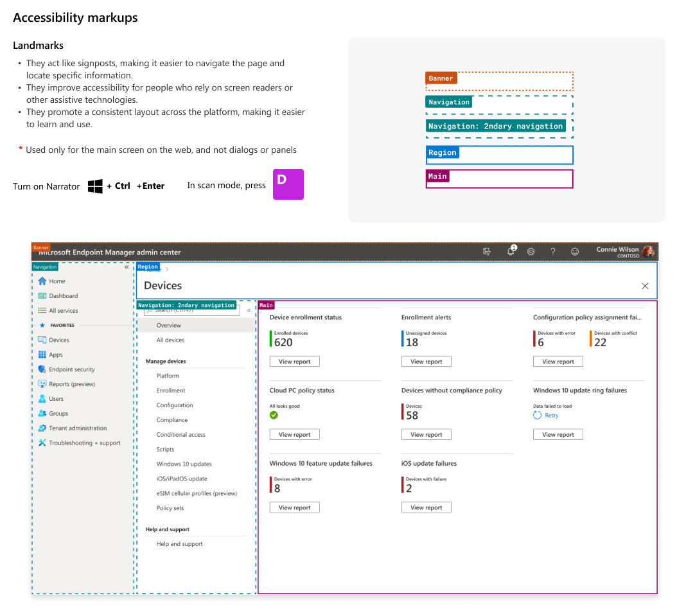Screen dimensions: 686x616
Task: Click the Favorites star icon
Action: 42,325
